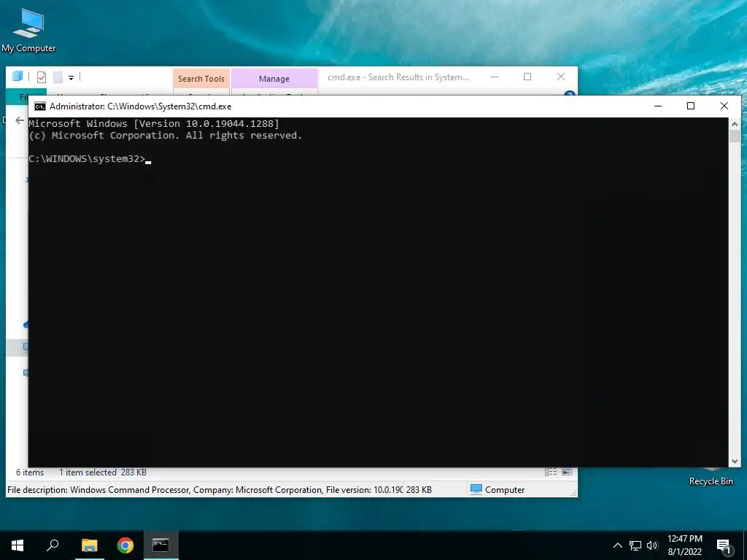
Task: Open the File tab in Explorer
Action: coord(23,97)
